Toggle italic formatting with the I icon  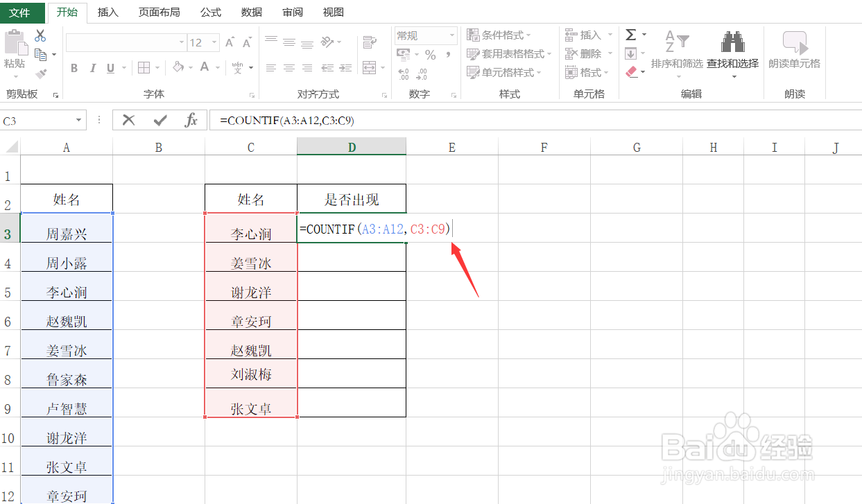click(x=92, y=68)
